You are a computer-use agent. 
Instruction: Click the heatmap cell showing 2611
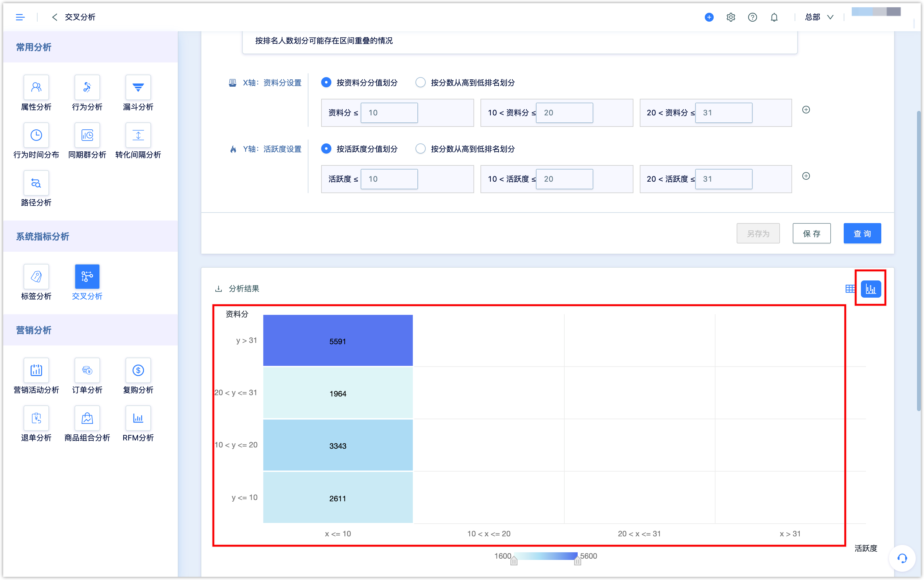coord(338,497)
